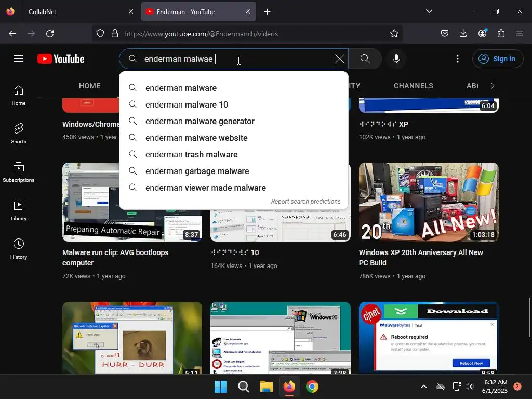This screenshot has width=532, height=399.
Task: Click the page vertical scrollbar thumb
Action: pos(529,317)
